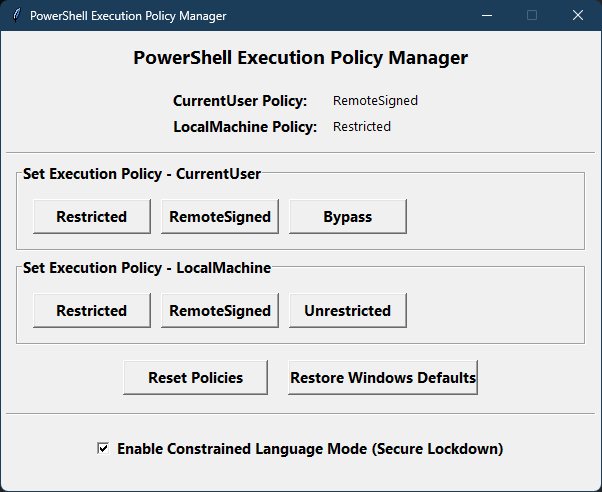
Task: Click the feather app icon in title bar
Action: point(16,15)
